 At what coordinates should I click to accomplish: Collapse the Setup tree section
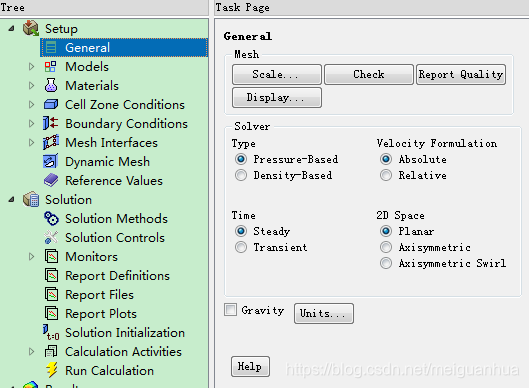pos(11,28)
